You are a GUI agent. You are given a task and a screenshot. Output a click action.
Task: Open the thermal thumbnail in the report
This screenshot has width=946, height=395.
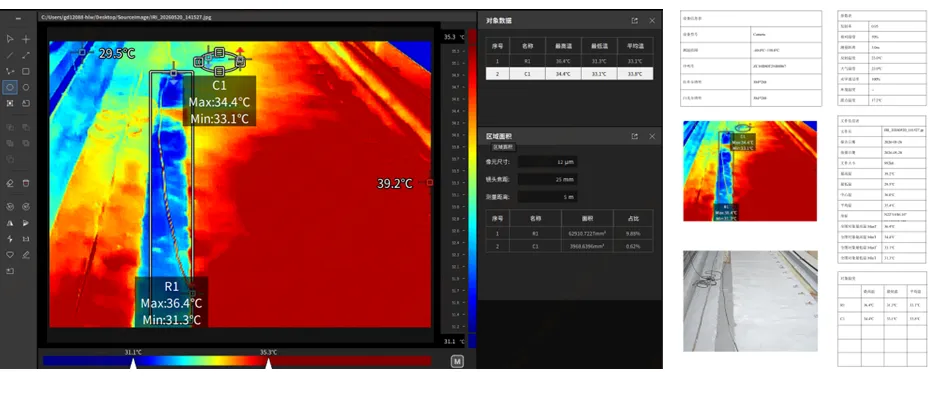pos(750,171)
